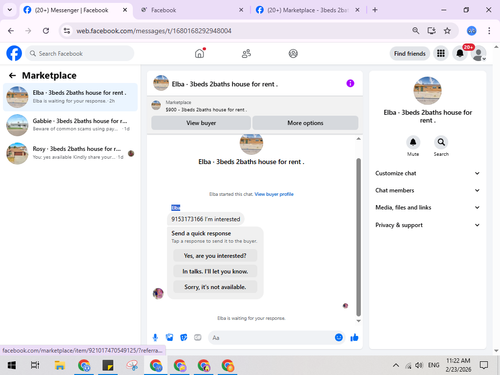Image resolution: width=500 pixels, height=375 pixels.
Task: Attach a photo using the image icon
Action: click(x=169, y=338)
